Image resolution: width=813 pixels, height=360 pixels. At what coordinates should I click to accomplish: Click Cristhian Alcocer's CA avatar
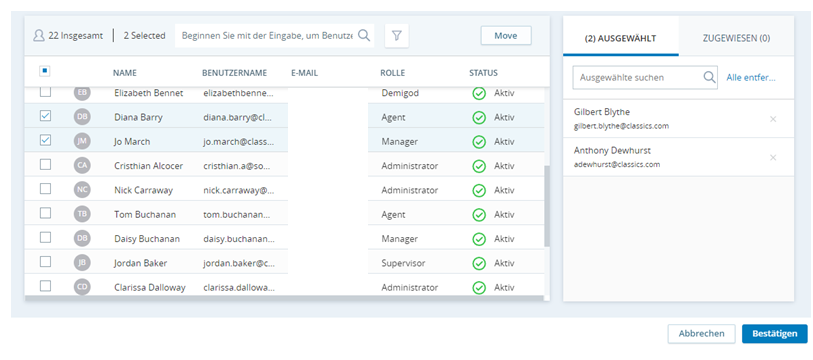tap(82, 166)
